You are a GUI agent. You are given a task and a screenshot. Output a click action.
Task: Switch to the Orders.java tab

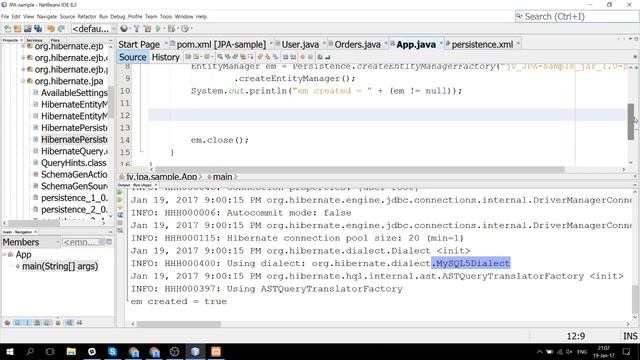357,44
